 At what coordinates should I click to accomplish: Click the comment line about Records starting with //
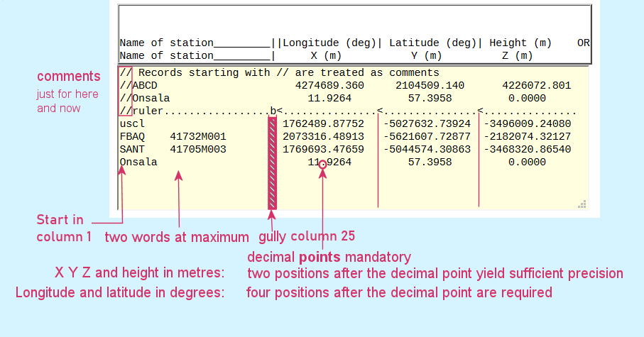click(280, 72)
